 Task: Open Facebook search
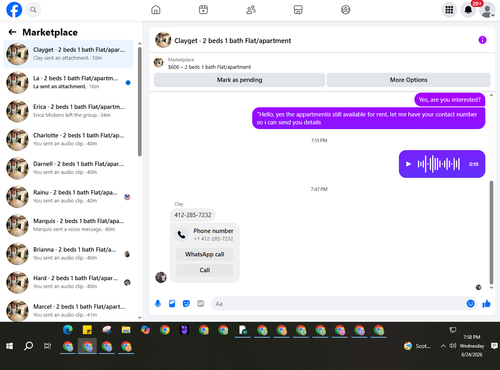pyautogui.click(x=33, y=10)
